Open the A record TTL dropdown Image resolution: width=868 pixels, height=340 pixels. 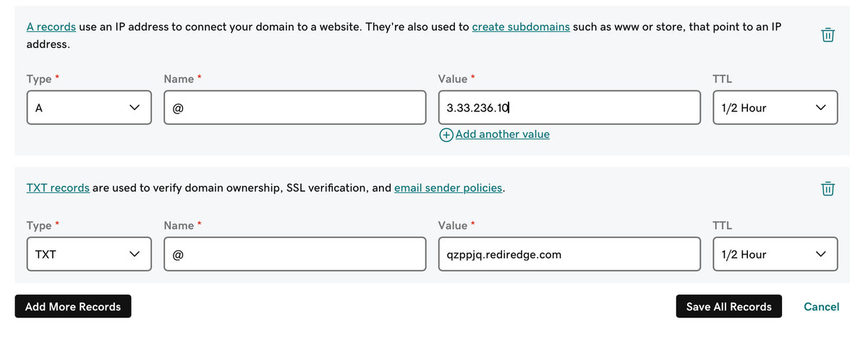click(775, 108)
